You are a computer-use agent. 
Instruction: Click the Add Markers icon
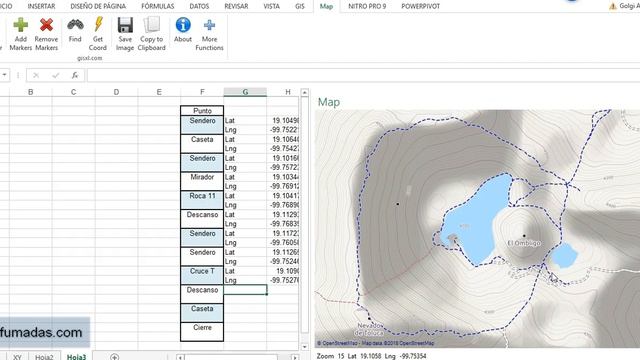[x=20, y=25]
